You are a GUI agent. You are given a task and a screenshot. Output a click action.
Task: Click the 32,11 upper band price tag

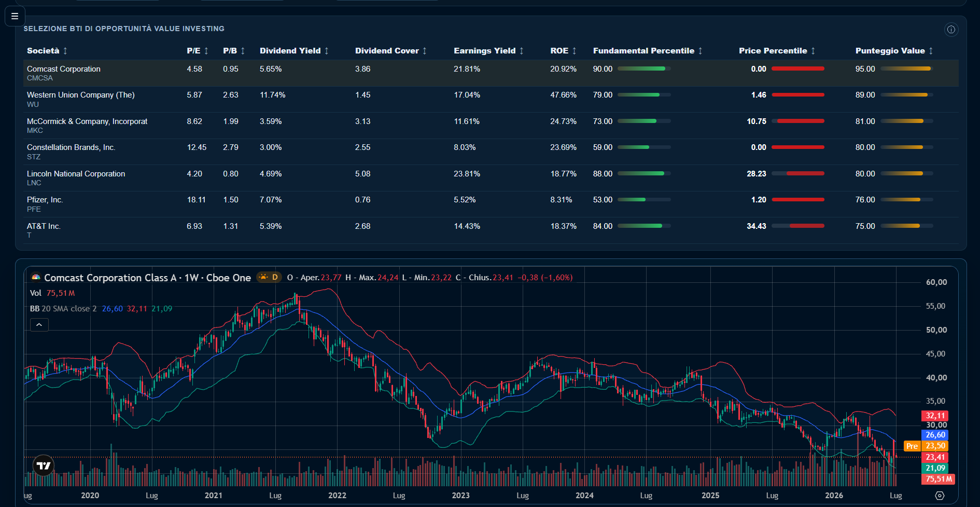pyautogui.click(x=935, y=416)
